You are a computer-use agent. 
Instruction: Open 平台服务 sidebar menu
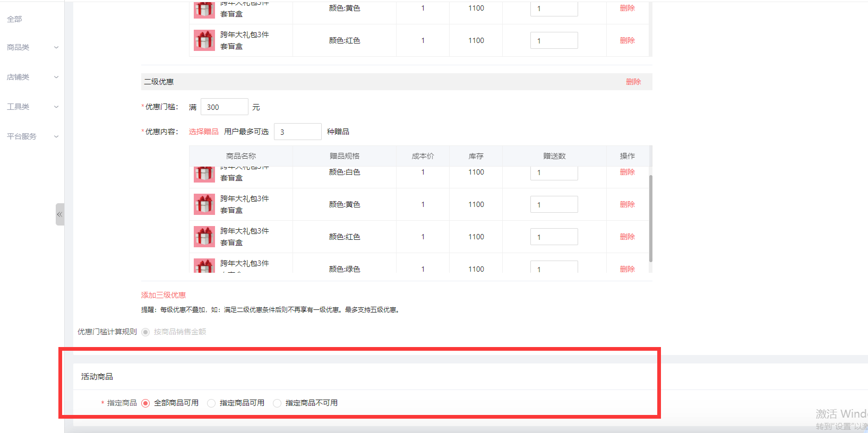click(x=32, y=136)
